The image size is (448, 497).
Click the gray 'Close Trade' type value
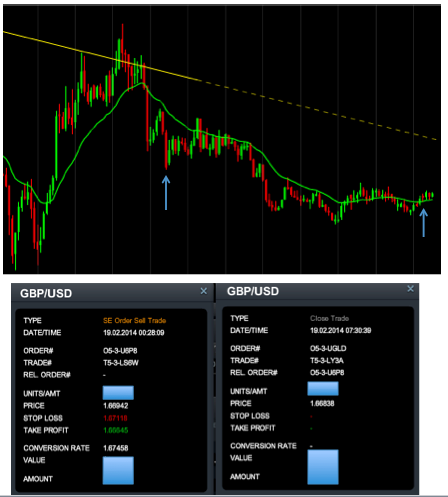click(x=329, y=318)
